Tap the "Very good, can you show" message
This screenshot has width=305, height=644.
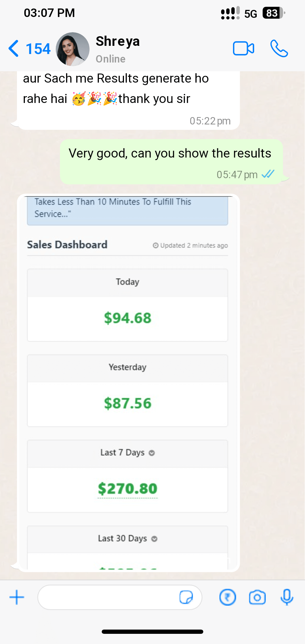(170, 154)
